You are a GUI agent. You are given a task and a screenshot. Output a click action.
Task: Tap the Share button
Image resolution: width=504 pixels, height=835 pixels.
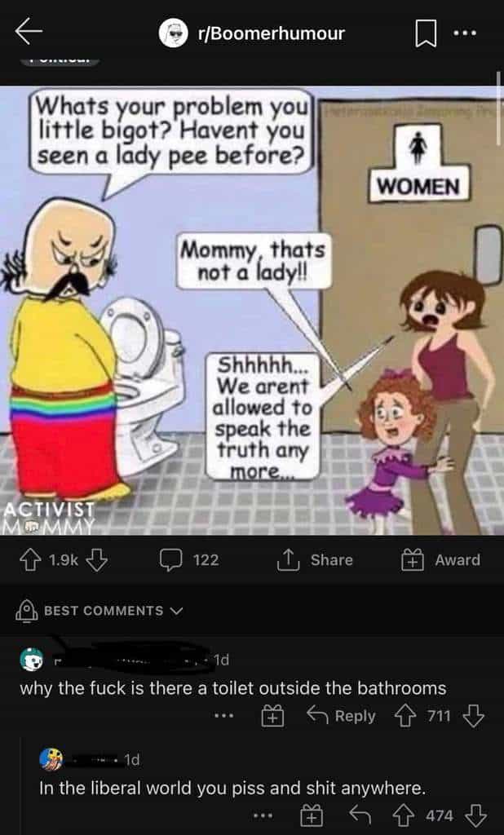316,559
